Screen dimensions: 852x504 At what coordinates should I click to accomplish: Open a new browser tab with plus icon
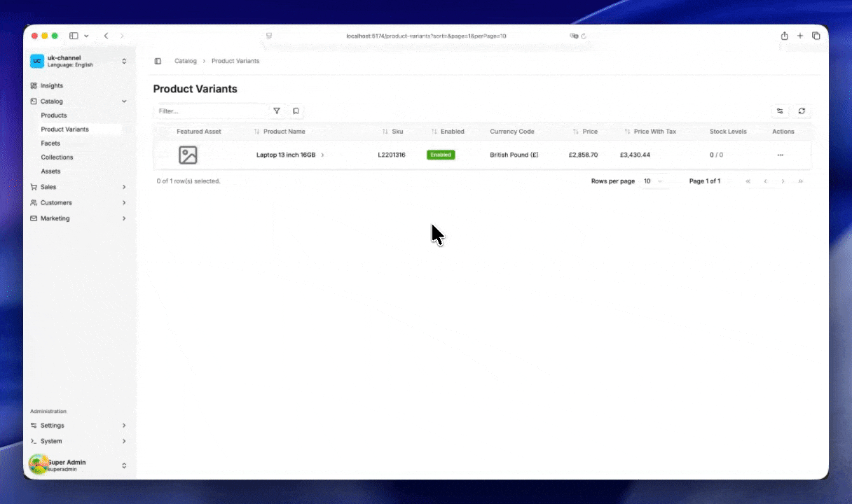(x=800, y=36)
